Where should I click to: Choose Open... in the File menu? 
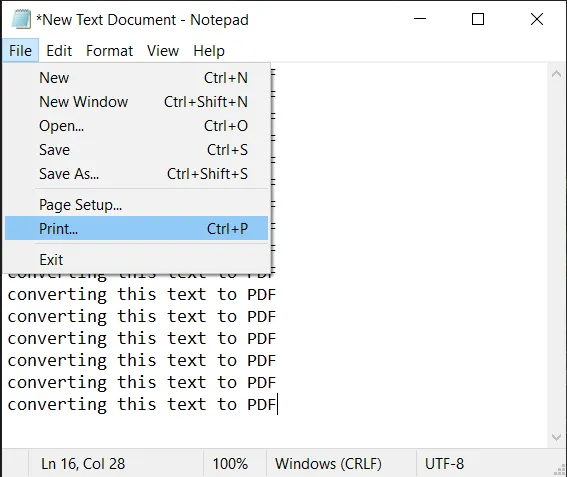(136, 126)
